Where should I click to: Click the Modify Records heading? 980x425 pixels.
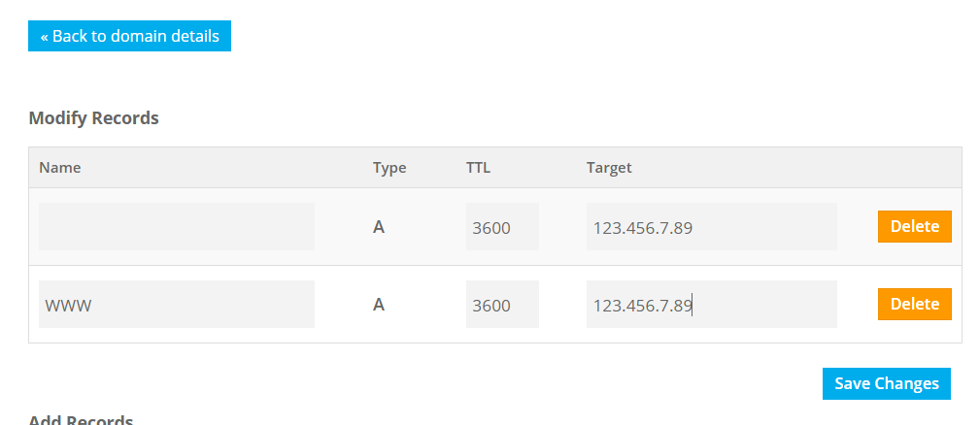click(93, 118)
